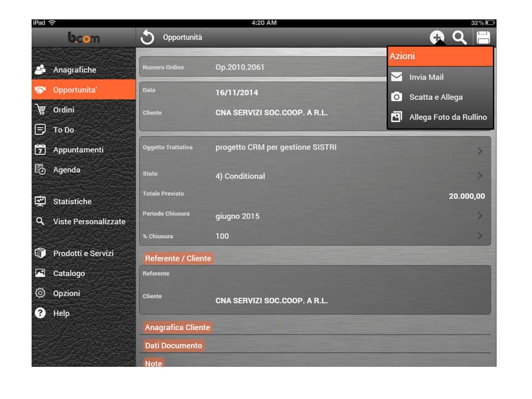Open Statistiche from the sidebar
This screenshot has width=532, height=399.
(x=72, y=202)
